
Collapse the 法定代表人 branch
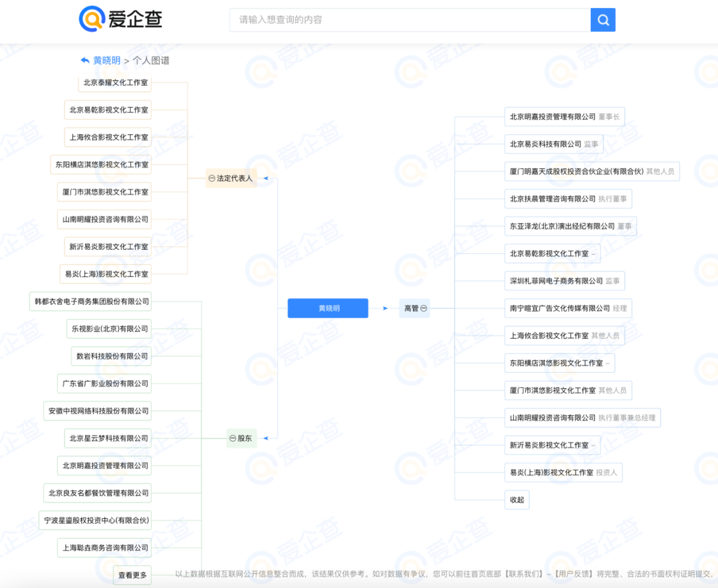(211, 178)
